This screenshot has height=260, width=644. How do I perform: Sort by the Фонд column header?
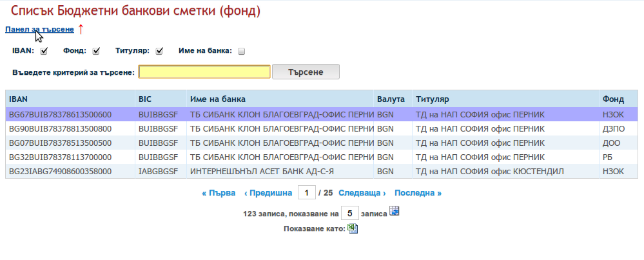(x=613, y=99)
